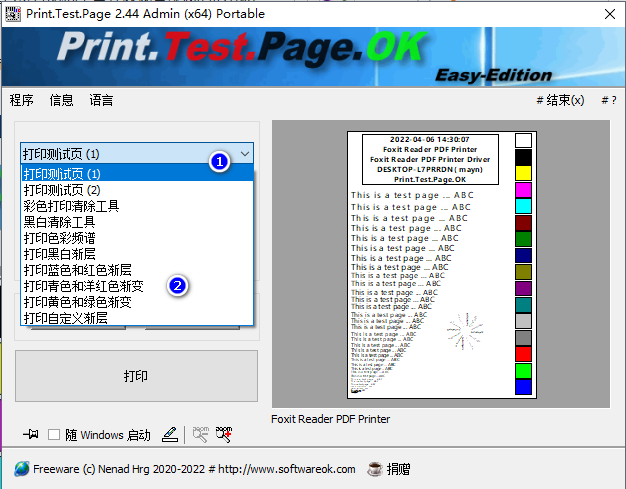Open the Freeware softwareok.com link
The height and width of the screenshot is (489, 626).
tap(194, 469)
